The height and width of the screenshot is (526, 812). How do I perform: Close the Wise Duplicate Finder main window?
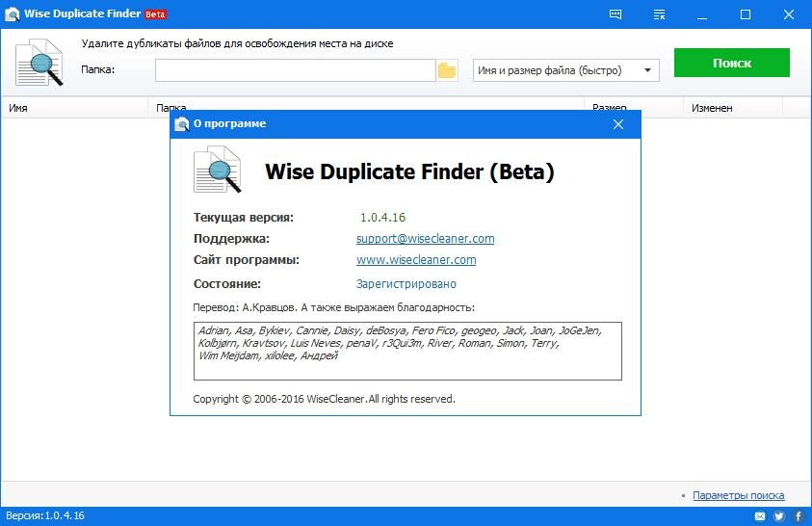point(788,14)
